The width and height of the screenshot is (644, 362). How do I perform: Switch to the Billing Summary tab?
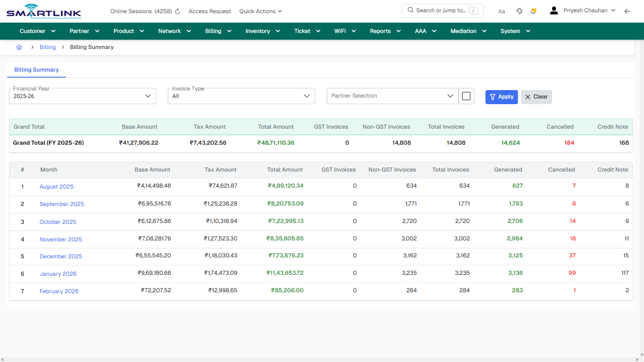pyautogui.click(x=36, y=70)
